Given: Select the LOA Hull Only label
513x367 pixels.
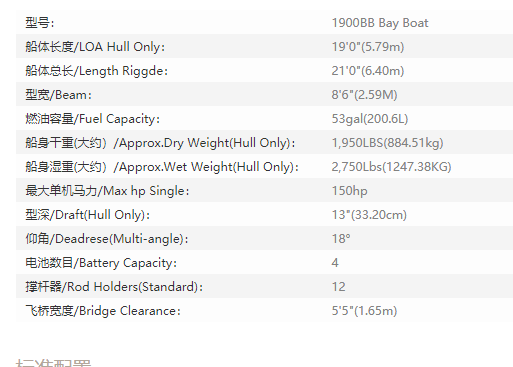Looking at the screenshot, I should (95, 47).
